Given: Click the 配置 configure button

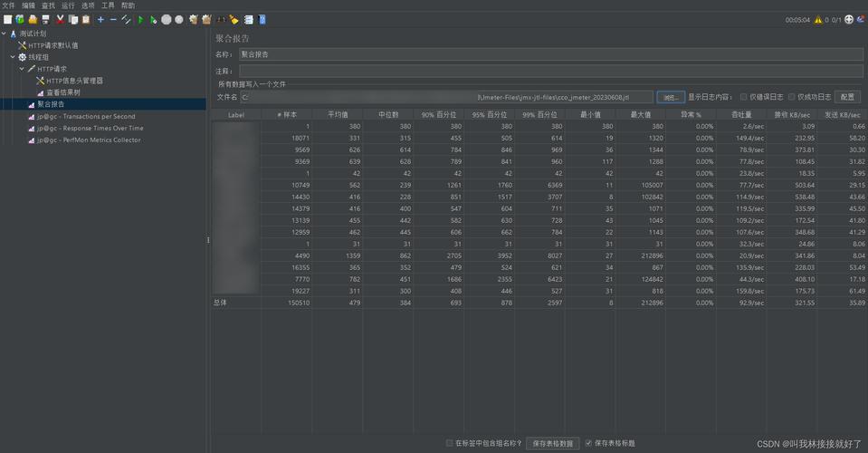Looking at the screenshot, I should [847, 97].
